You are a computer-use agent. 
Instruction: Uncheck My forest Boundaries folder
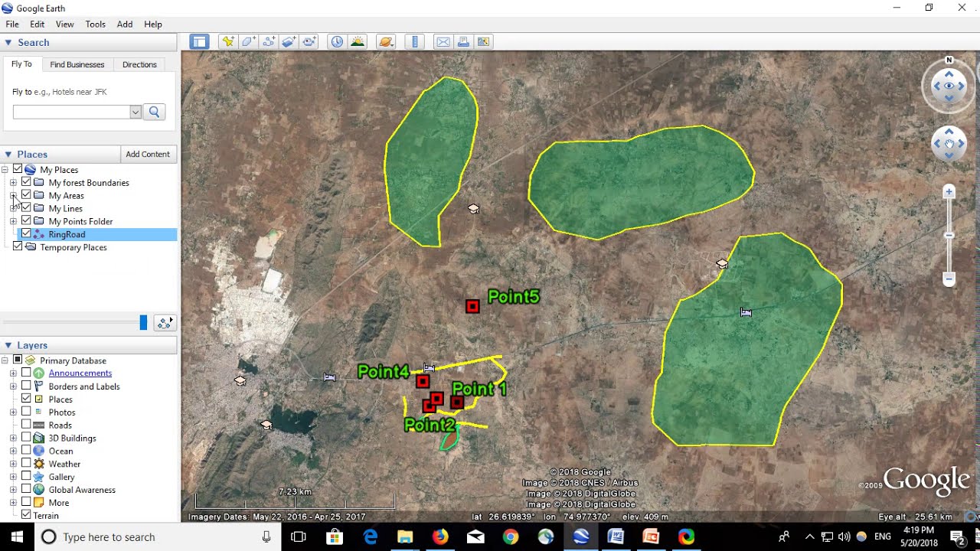pyautogui.click(x=26, y=182)
